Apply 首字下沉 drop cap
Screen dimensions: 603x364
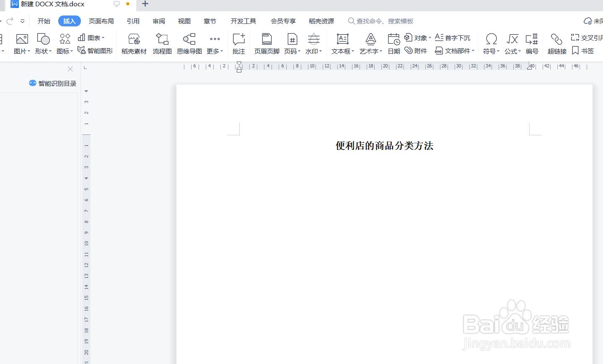pyautogui.click(x=453, y=38)
